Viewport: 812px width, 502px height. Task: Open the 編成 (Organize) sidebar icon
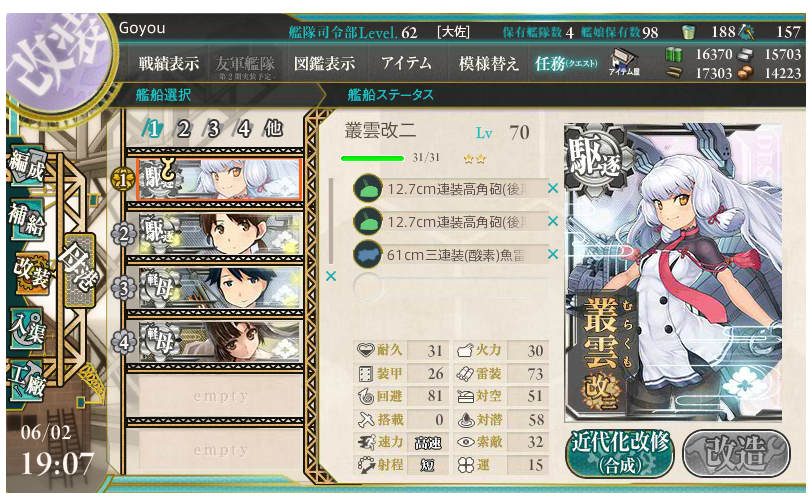click(x=27, y=167)
